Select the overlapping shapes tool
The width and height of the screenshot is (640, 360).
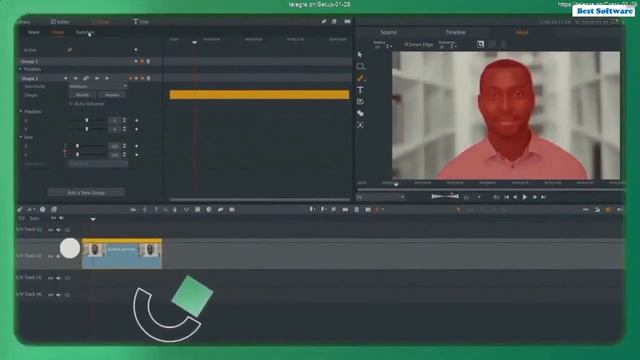tap(360, 113)
